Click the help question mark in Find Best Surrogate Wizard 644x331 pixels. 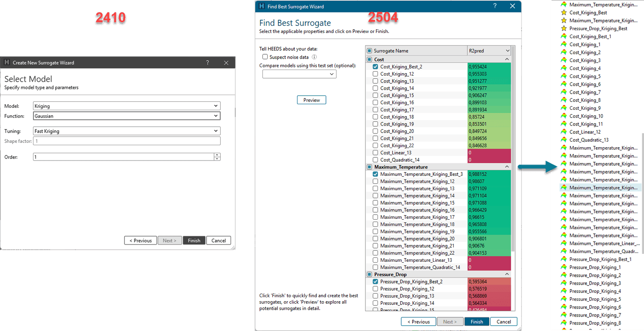point(495,6)
